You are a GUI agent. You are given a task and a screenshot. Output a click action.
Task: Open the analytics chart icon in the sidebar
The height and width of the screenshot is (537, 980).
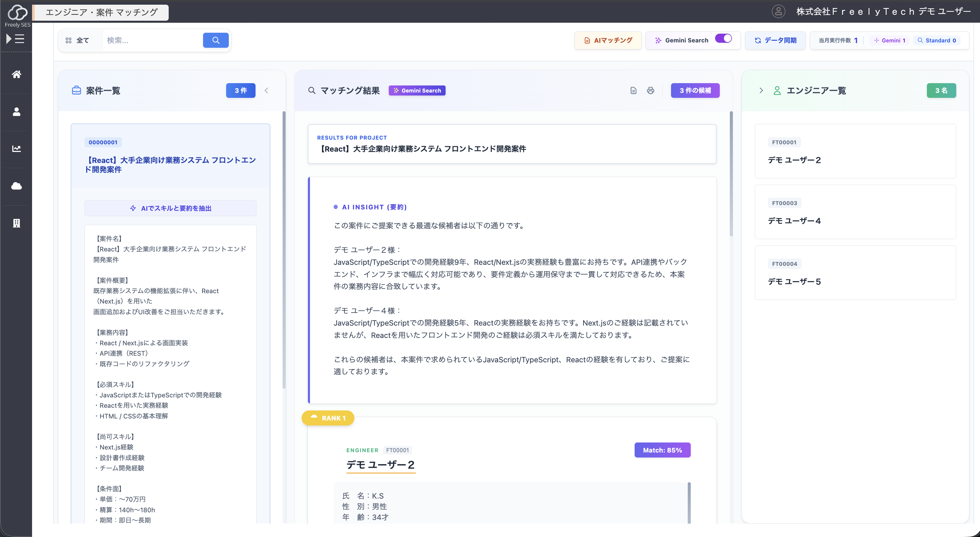point(16,149)
